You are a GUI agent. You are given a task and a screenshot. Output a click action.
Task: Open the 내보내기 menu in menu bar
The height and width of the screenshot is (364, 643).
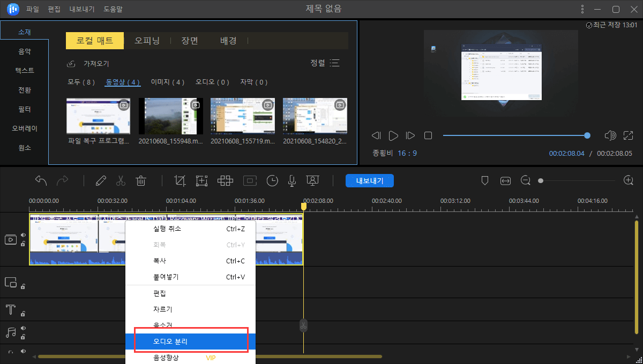coord(82,9)
